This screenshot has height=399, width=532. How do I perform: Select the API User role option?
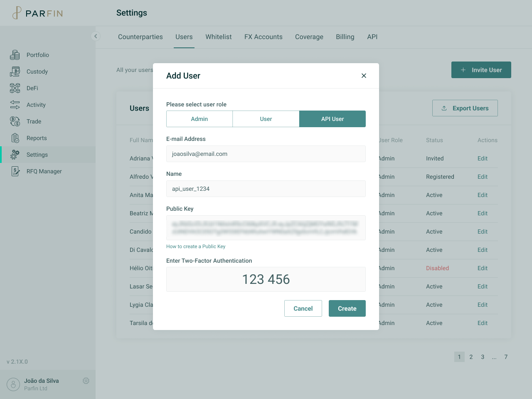click(x=332, y=119)
